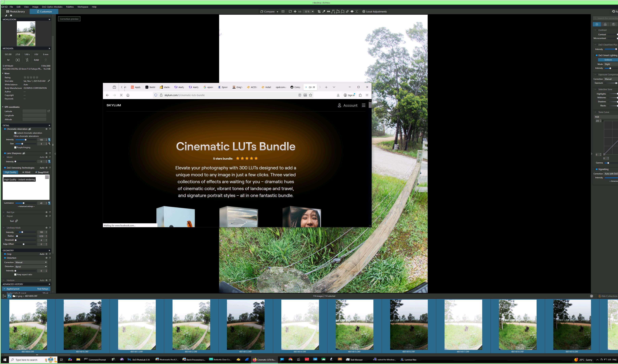Open the DxO Optics Modules menu
The height and width of the screenshot is (364, 618).
click(52, 7)
